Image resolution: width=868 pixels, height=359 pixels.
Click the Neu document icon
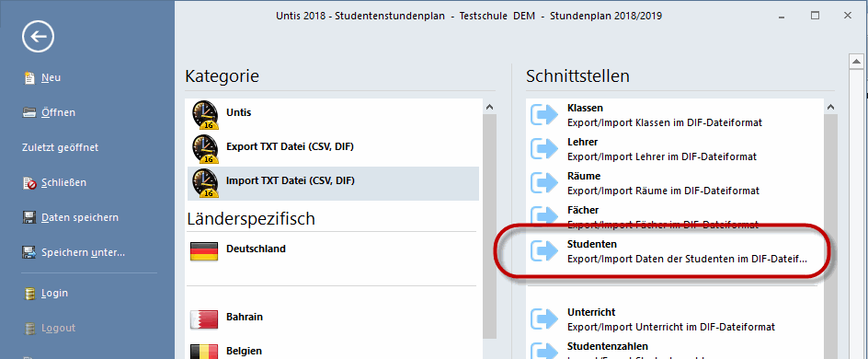point(29,78)
